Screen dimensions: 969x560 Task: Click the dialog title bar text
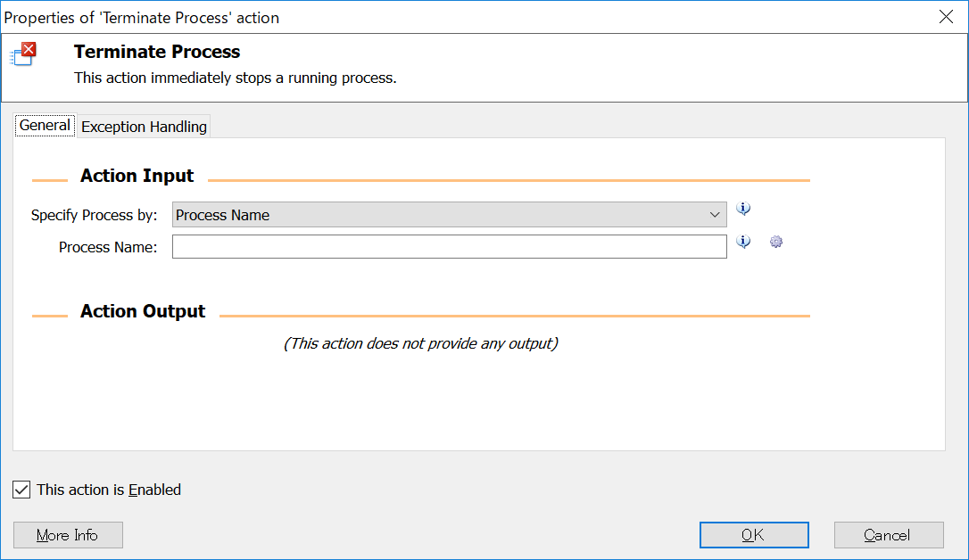pos(142,17)
